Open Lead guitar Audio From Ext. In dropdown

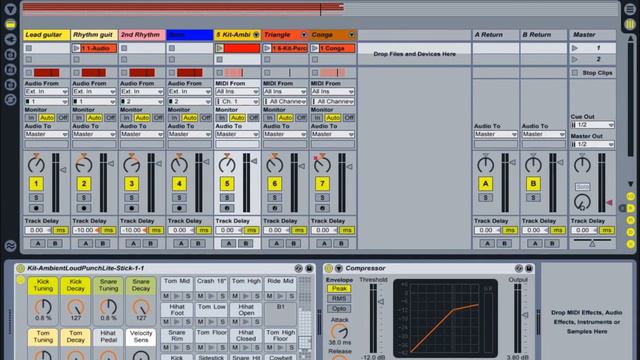pos(46,91)
